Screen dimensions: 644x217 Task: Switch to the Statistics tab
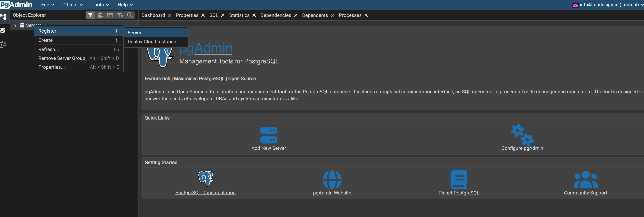click(239, 15)
